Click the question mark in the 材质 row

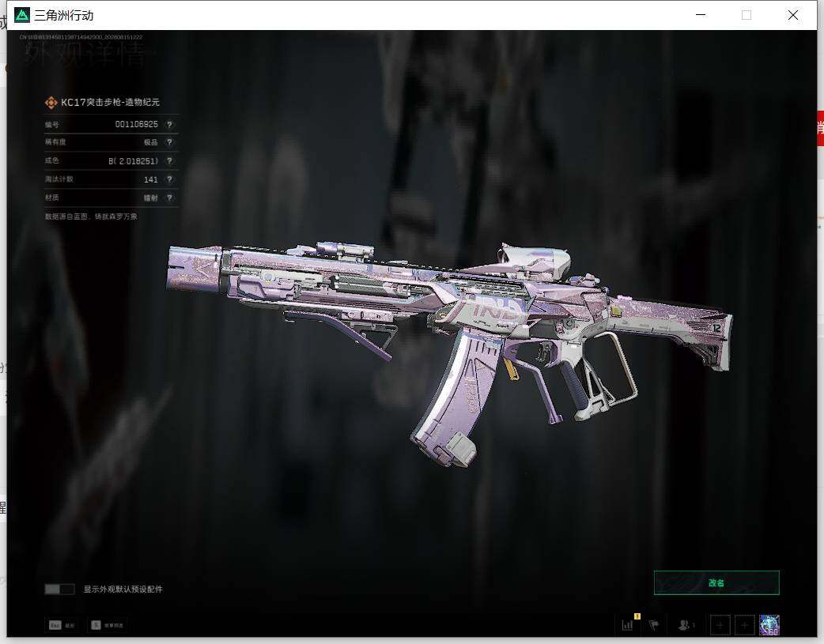point(169,198)
